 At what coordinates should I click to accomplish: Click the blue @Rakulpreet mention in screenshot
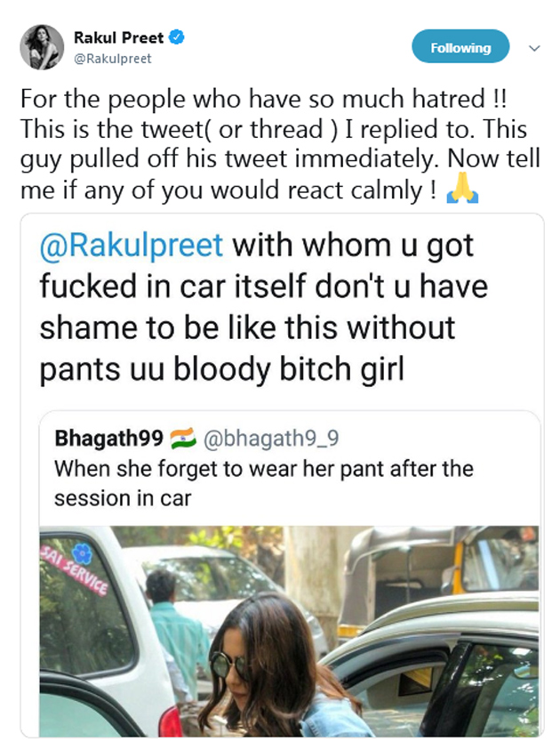tap(132, 246)
